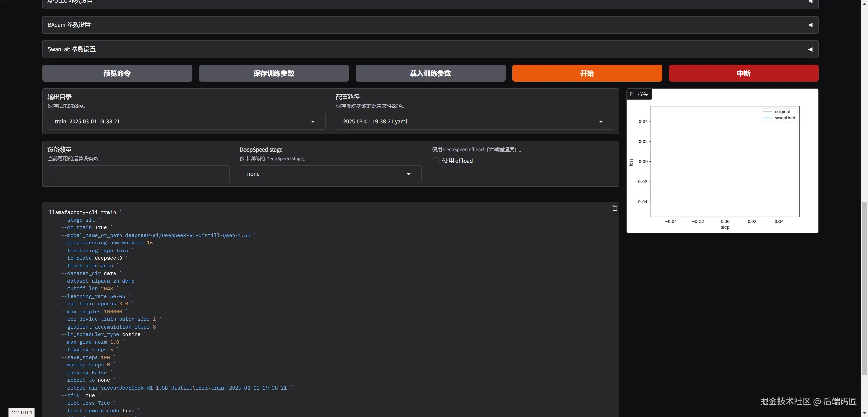Expand APOLLO settings collapse arrow
This screenshot has width=868, height=417.
click(810, 2)
